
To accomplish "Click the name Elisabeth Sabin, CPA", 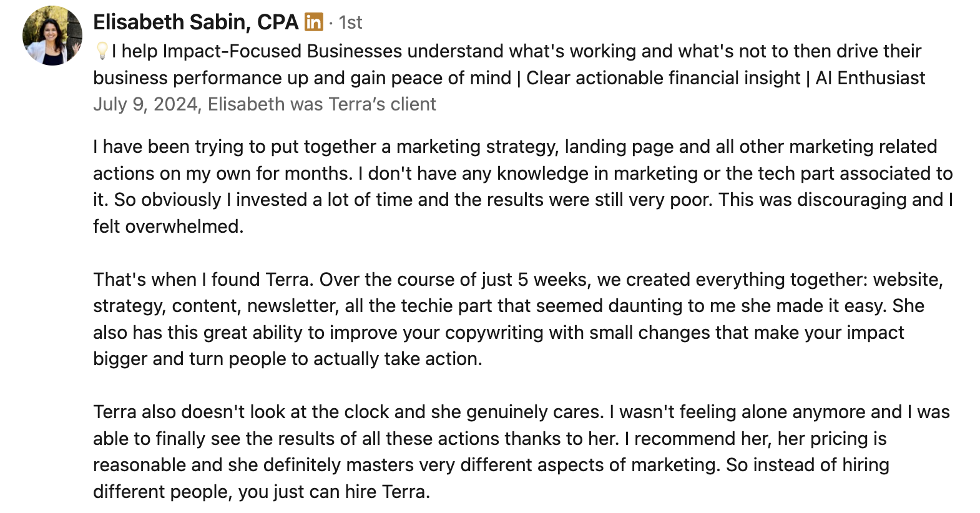I will tap(196, 22).
